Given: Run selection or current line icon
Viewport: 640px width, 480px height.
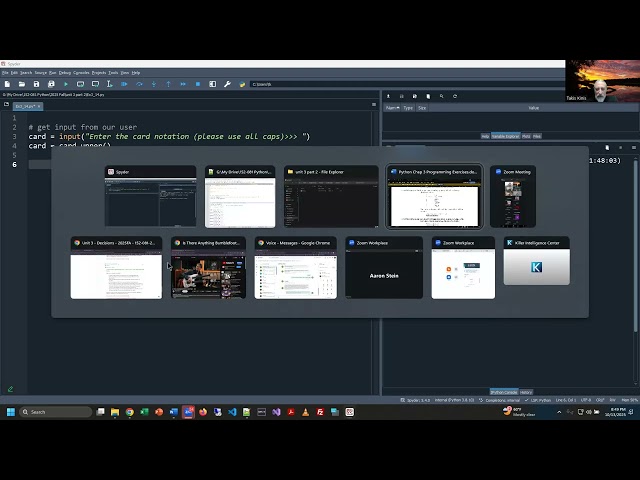Looking at the screenshot, I should coord(110,84).
